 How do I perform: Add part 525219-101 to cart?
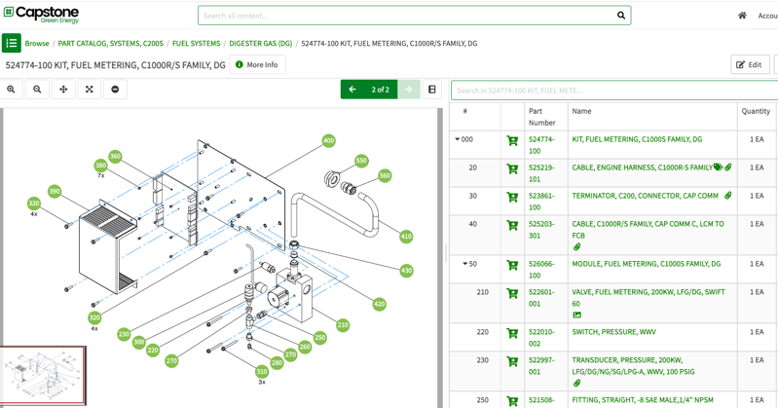point(512,169)
